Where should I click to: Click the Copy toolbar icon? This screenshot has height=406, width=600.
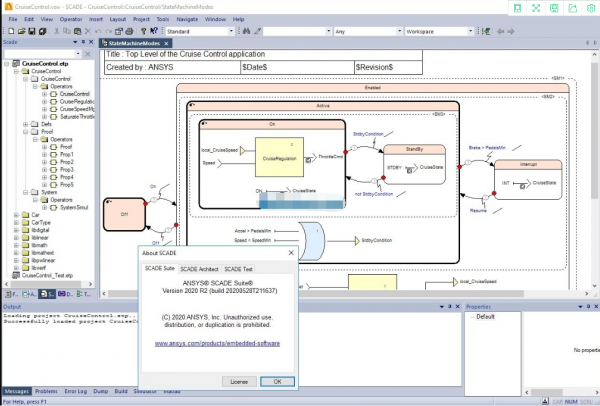tap(67, 31)
